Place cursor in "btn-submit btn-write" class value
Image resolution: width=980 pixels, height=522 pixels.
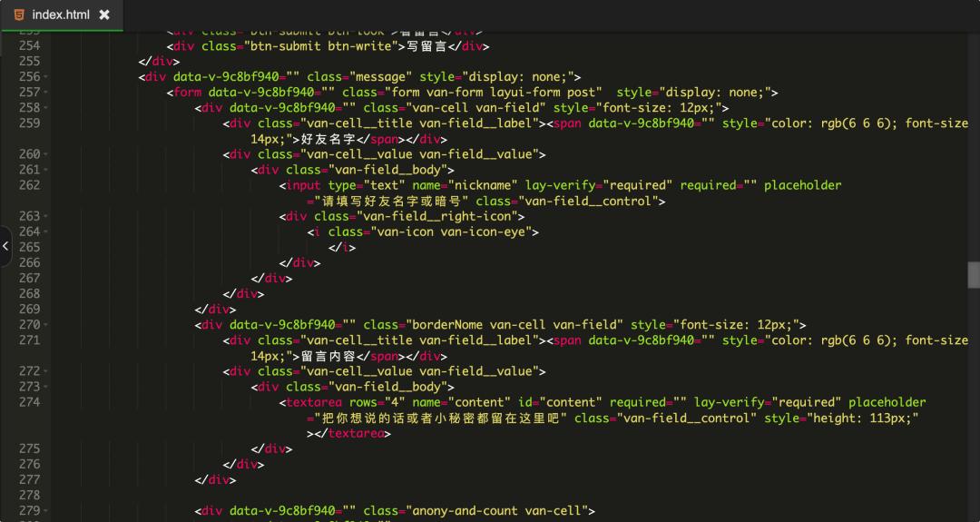click(x=321, y=46)
